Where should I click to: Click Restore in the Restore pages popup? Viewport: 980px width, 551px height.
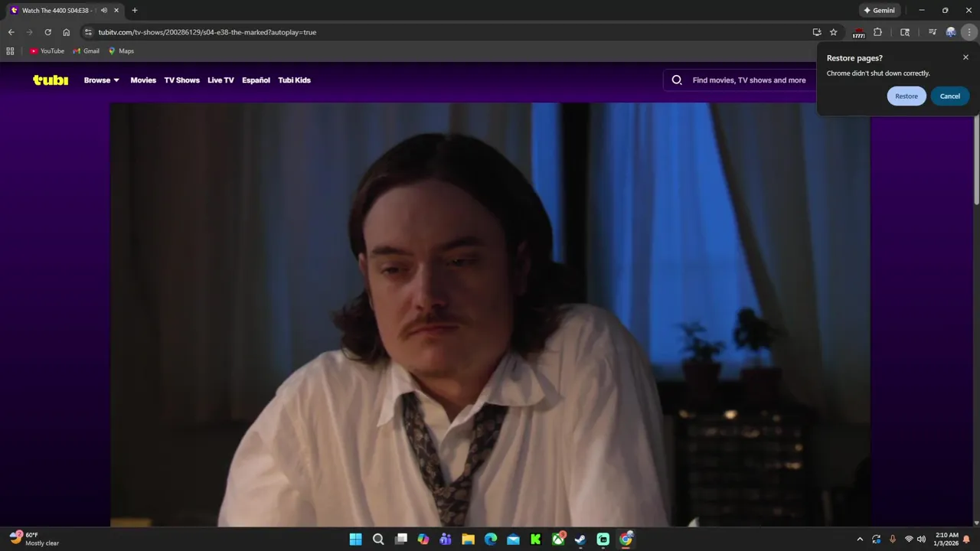906,96
